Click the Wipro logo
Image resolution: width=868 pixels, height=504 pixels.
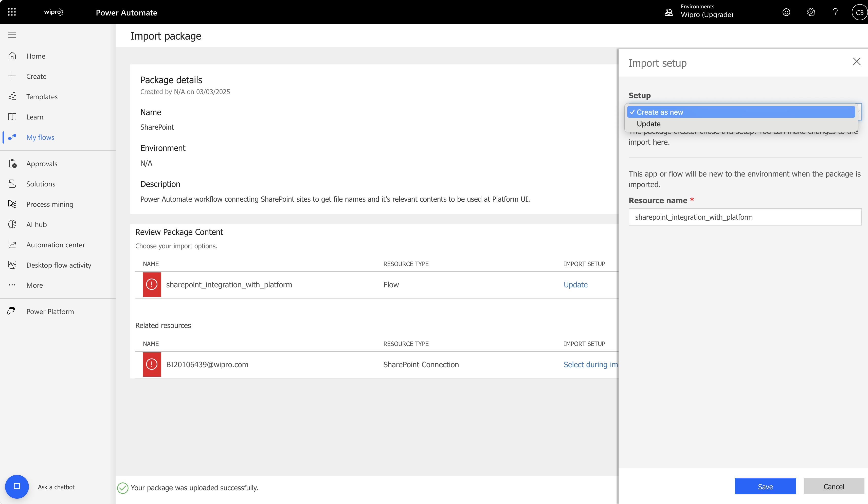tap(54, 12)
